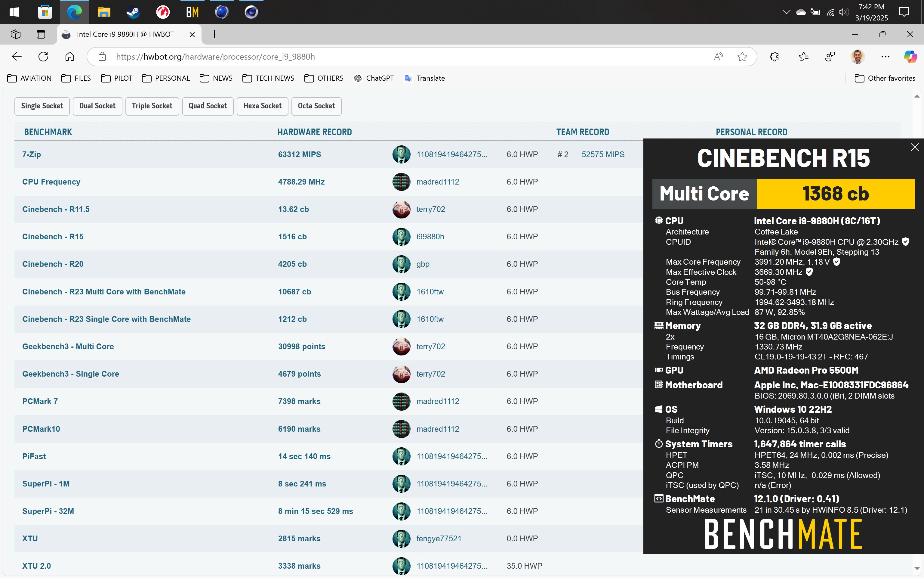The width and height of the screenshot is (924, 578).
Task: Open the PCMark10 benchmark link
Action: pyautogui.click(x=41, y=429)
